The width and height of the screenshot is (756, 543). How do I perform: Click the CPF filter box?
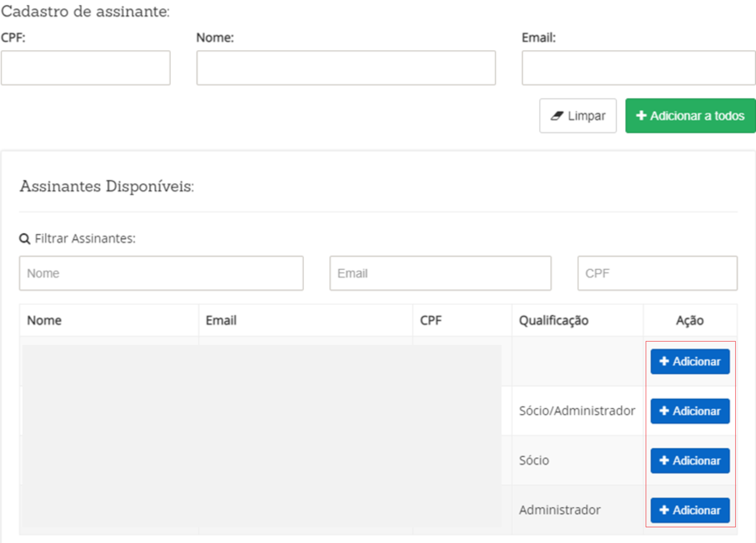657,273
